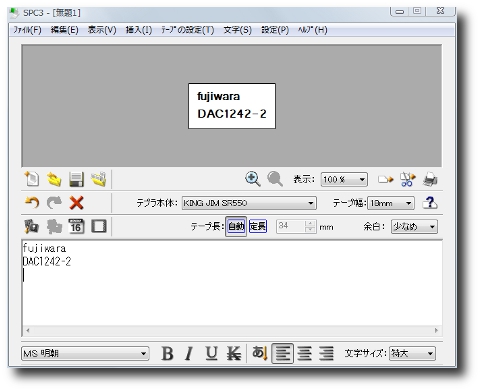Minimize the SPC3 window
Screen dimensions: 480x391
[400, 12]
